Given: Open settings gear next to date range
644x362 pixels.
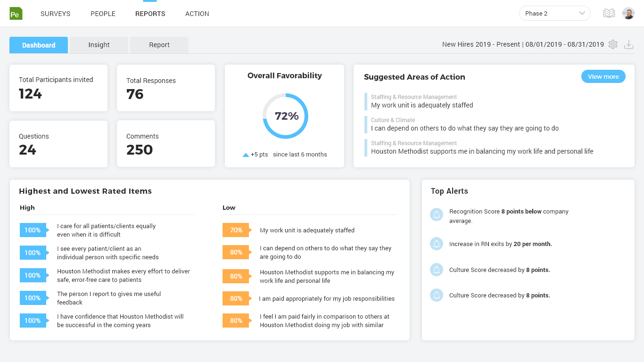Looking at the screenshot, I should point(613,44).
